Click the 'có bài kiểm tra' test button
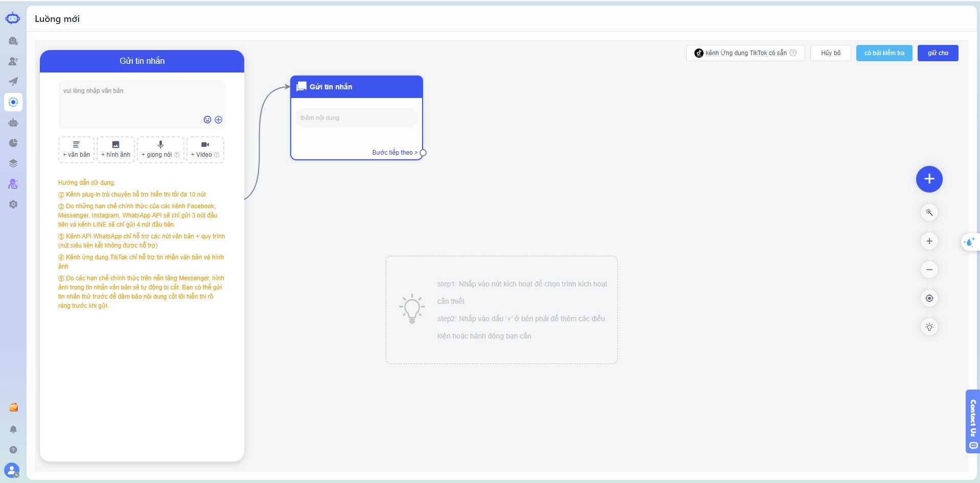The image size is (980, 483). point(884,53)
